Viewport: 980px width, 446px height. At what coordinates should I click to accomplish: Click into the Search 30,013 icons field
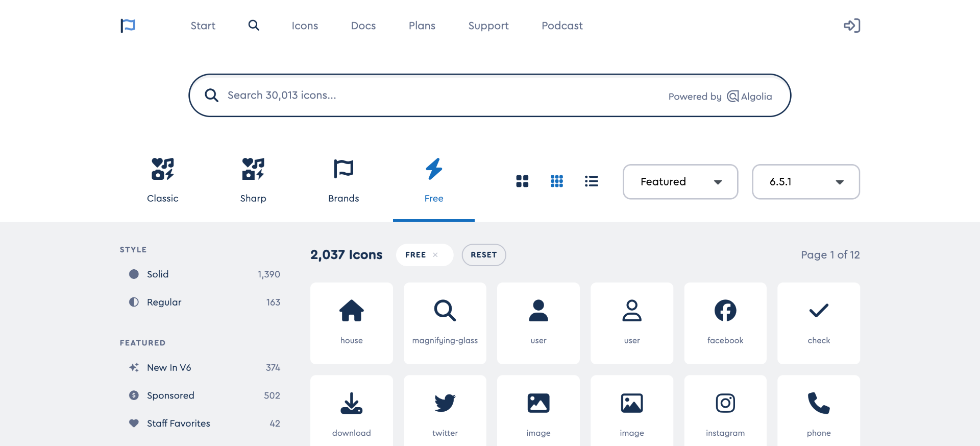(490, 96)
